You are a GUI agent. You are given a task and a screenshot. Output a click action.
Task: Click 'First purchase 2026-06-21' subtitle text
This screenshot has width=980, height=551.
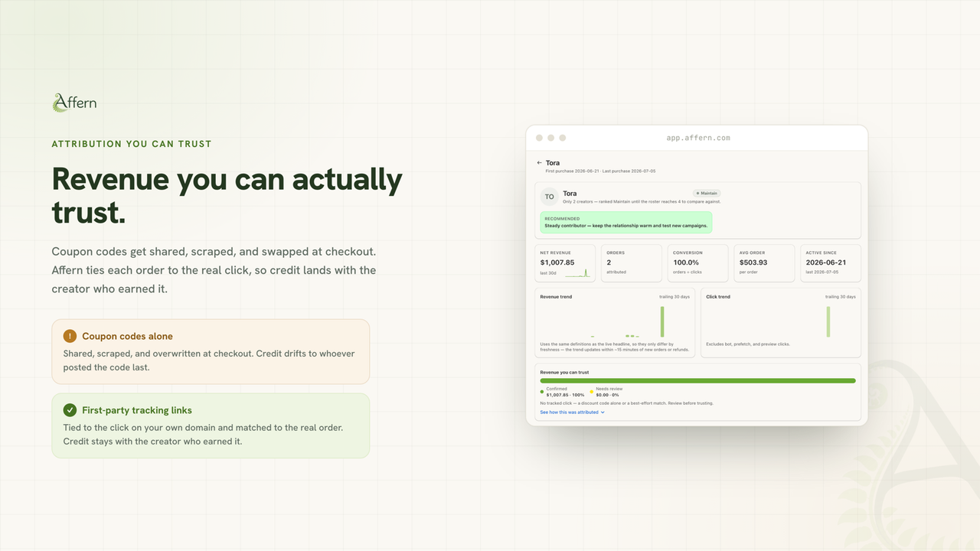pyautogui.click(x=572, y=171)
